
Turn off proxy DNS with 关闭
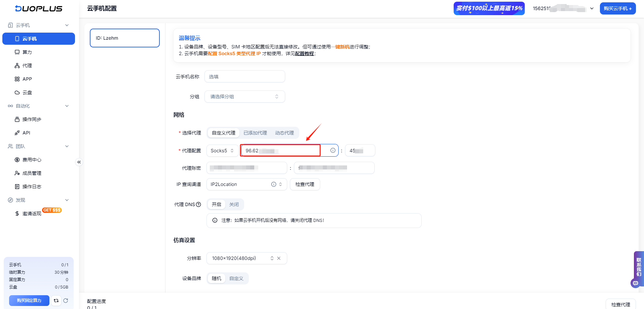[x=234, y=204]
